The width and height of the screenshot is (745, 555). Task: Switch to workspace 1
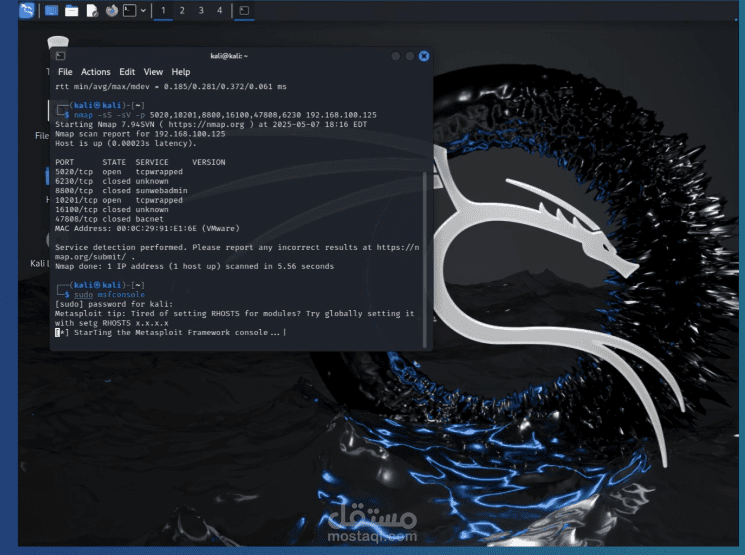tap(163, 10)
